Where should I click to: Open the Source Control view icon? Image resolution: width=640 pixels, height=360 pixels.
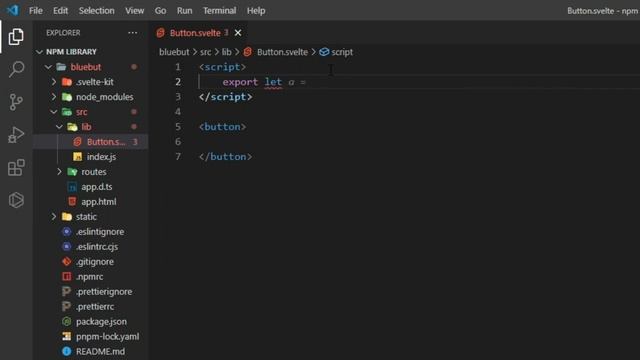16,102
